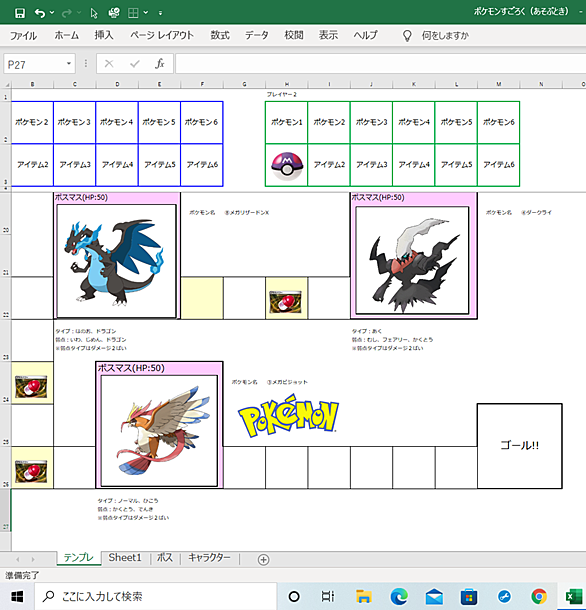Click the Insert Function fx icon

160,63
